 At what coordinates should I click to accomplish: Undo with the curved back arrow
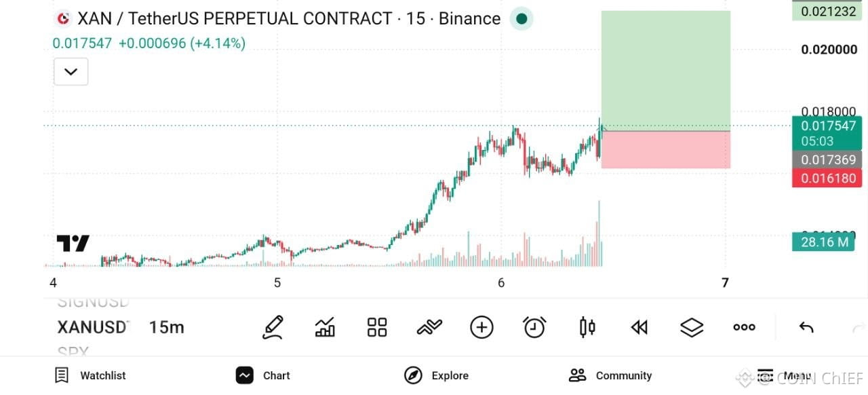[x=806, y=327]
